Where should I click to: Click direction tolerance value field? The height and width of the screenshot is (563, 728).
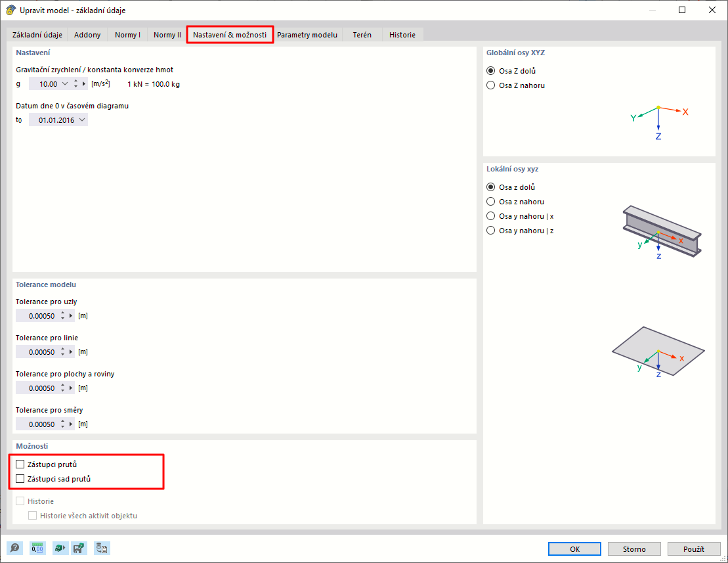point(37,424)
